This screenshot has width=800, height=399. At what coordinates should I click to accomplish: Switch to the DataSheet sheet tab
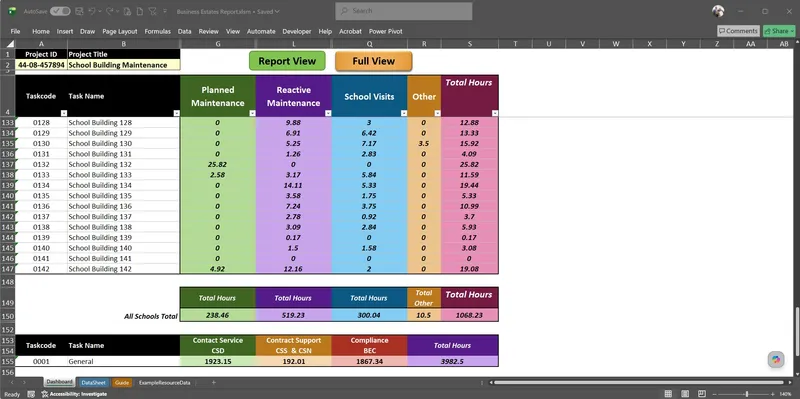click(93, 382)
